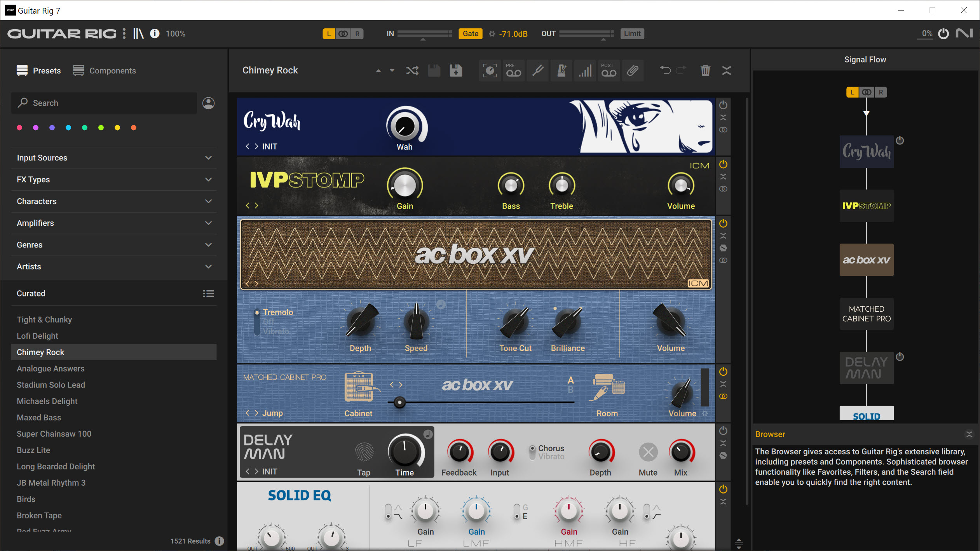Click the cabinet microphone position slider handle
This screenshot has width=980, height=551.
click(399, 402)
